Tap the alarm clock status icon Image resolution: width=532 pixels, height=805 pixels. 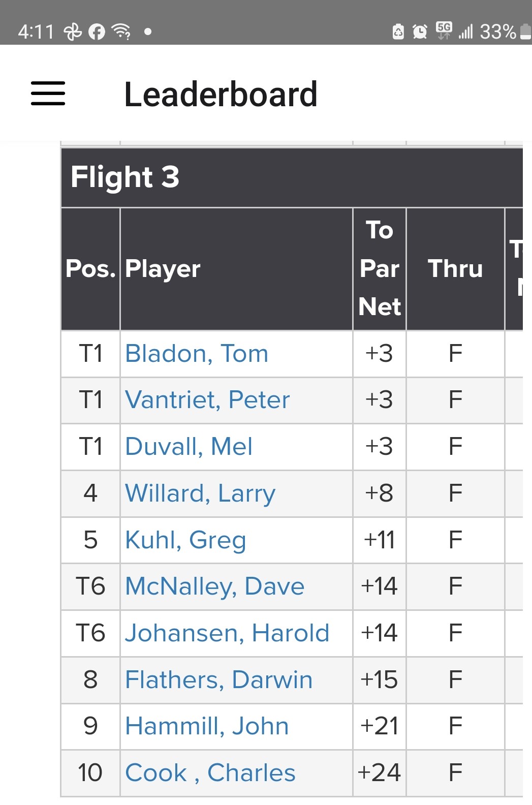[420, 32]
